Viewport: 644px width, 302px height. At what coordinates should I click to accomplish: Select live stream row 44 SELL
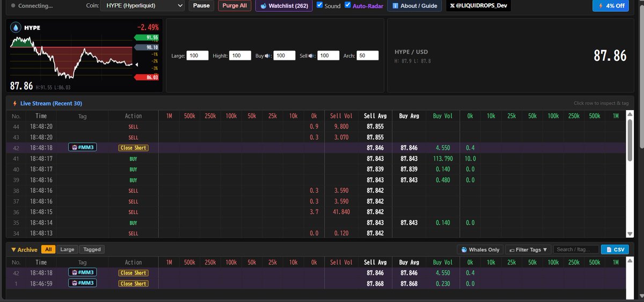[316, 126]
